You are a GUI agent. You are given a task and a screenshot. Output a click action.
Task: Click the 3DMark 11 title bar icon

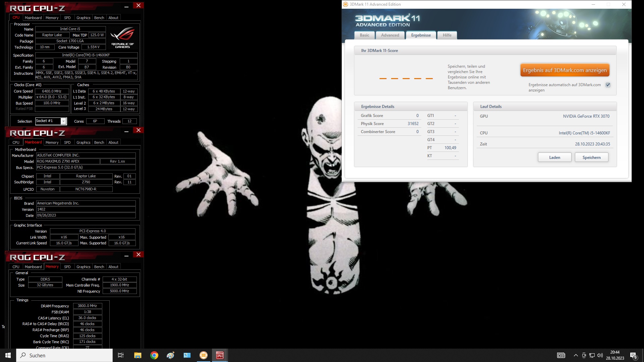click(345, 4)
